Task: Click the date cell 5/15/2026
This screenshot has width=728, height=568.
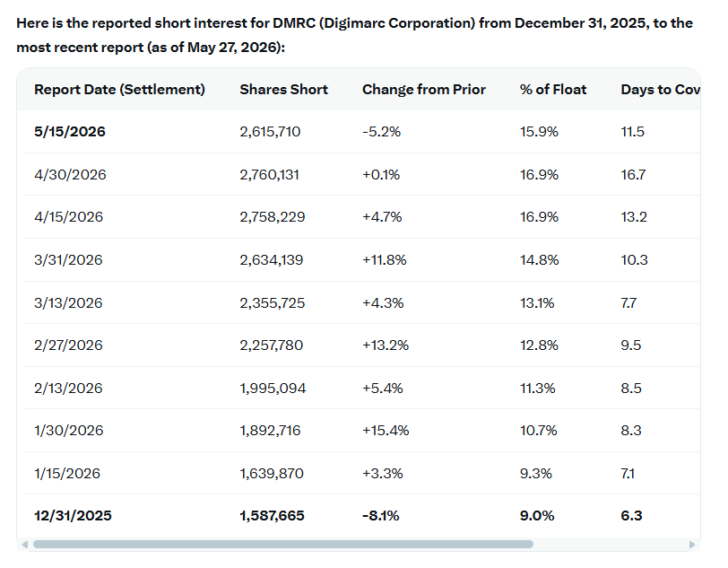Action: point(70,132)
